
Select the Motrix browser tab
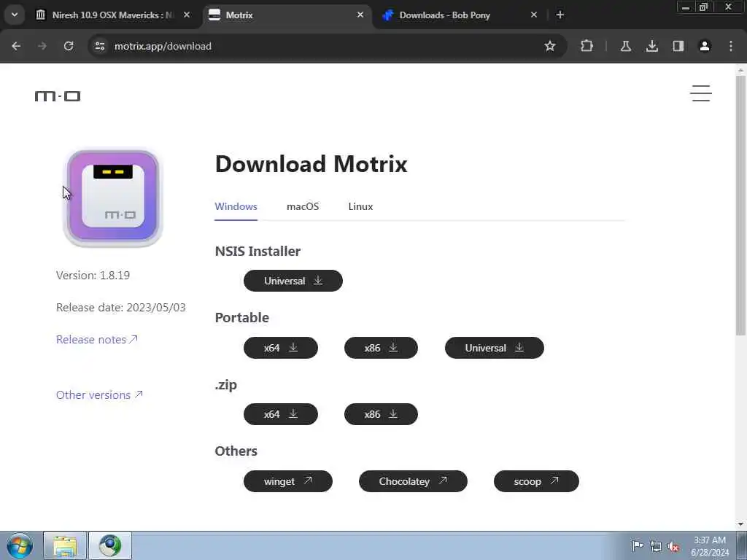click(287, 15)
